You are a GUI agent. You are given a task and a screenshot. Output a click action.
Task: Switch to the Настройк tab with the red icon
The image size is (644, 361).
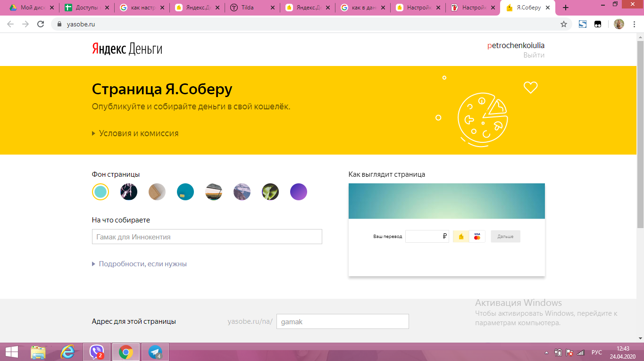click(473, 8)
